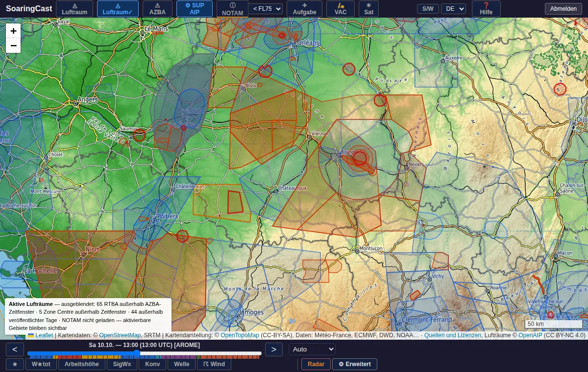
Task: Open the Aufgabe task planner
Action: tap(304, 9)
